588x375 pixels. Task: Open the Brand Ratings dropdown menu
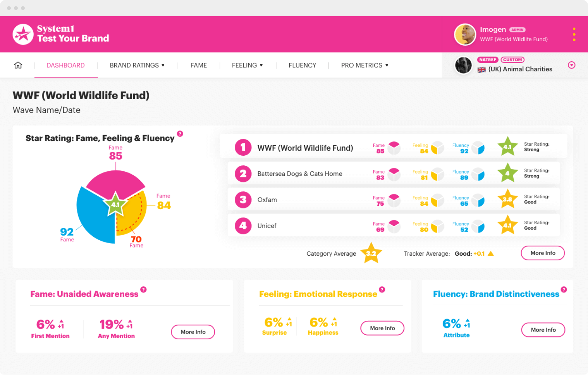coord(137,65)
